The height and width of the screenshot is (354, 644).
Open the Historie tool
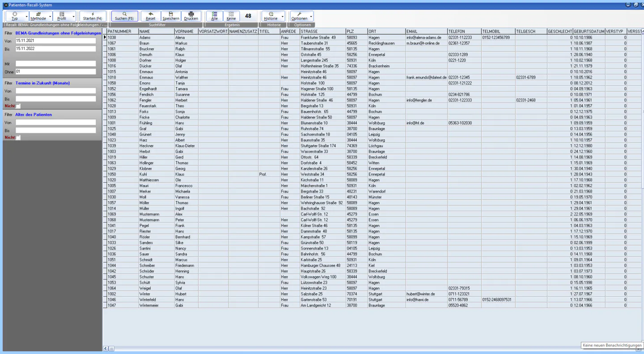click(x=271, y=16)
